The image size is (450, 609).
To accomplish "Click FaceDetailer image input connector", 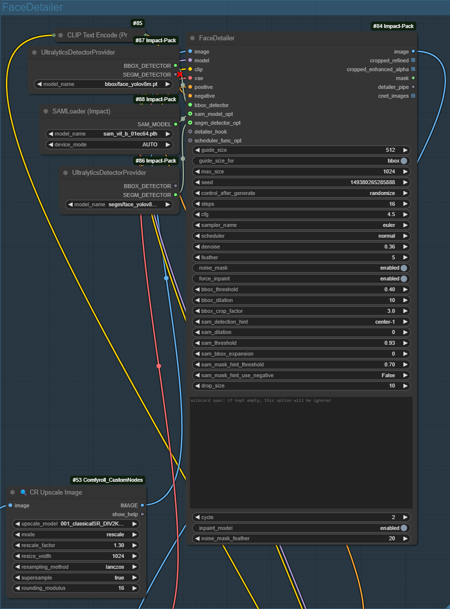I will (x=190, y=51).
